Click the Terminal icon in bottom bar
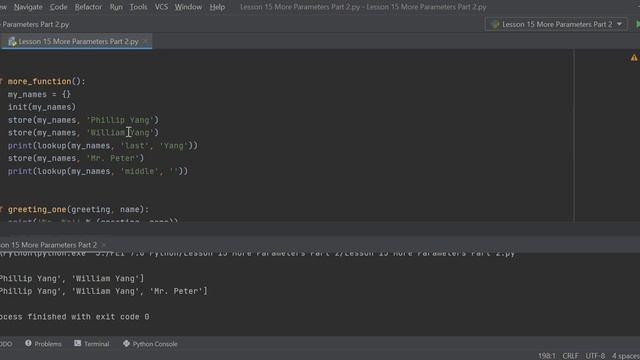640x360 pixels. [78, 343]
